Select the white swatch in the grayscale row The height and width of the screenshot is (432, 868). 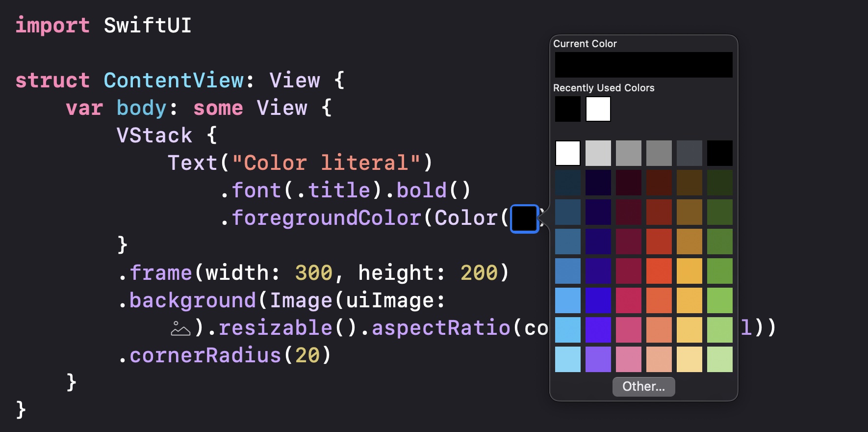pyautogui.click(x=568, y=153)
